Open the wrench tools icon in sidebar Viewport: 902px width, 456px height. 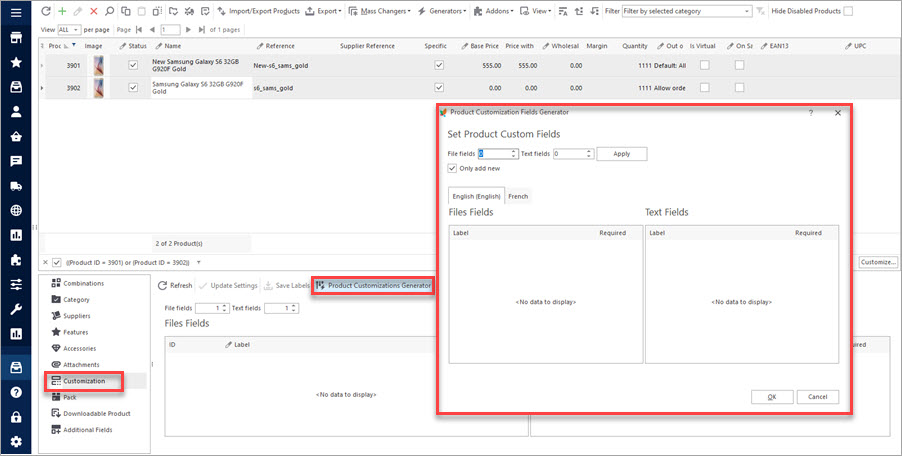[16, 309]
